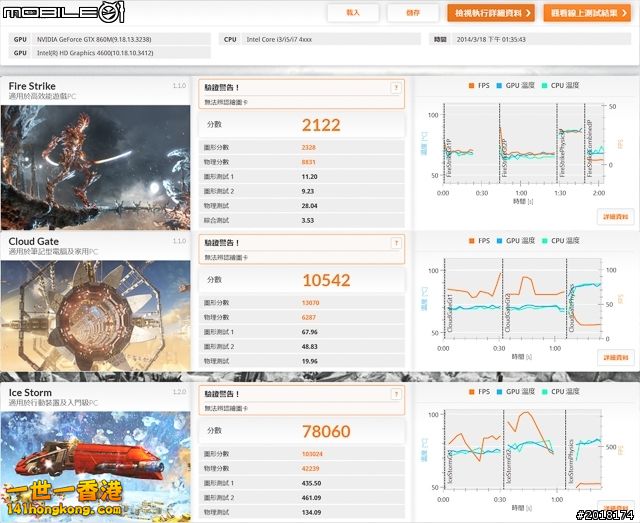640x523 pixels.
Task: Open 詳細資料 details for Fire Strike chart
Action: tap(616, 216)
